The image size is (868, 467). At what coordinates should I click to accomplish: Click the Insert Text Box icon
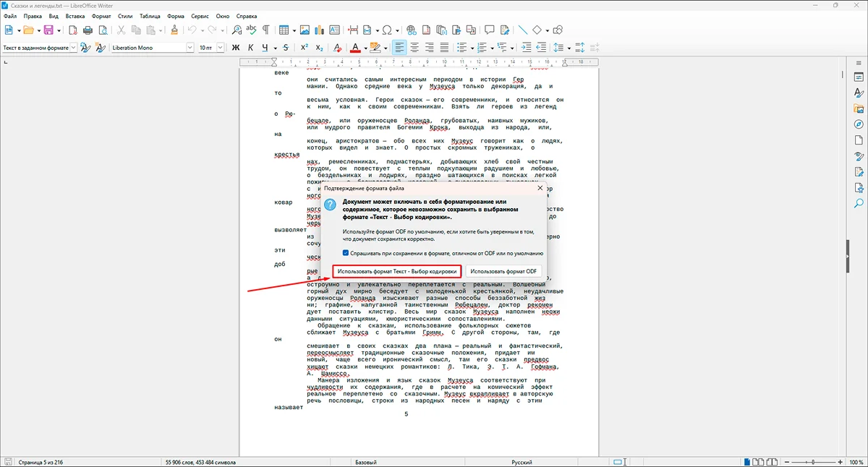click(x=333, y=30)
